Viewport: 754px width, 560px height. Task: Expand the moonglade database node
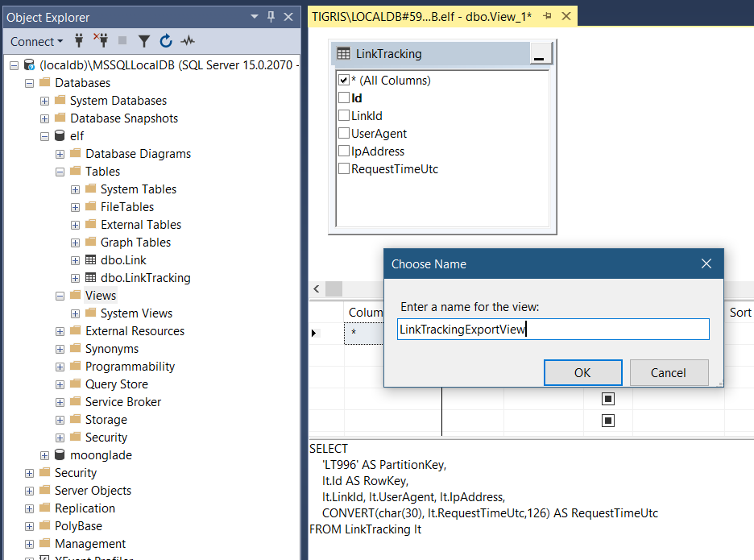coord(45,455)
